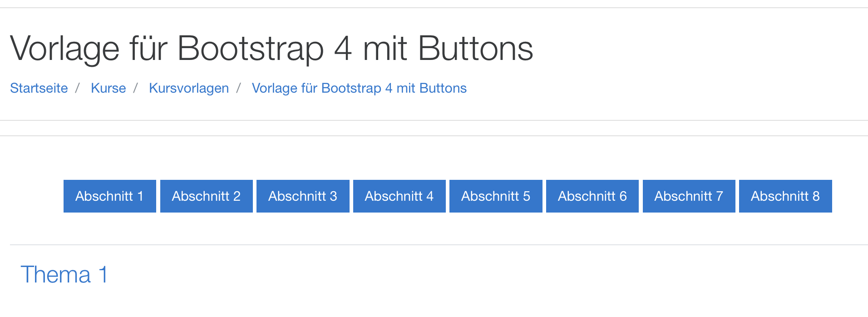Open Abschnitt 4 section
The image size is (868, 317).
click(x=399, y=196)
